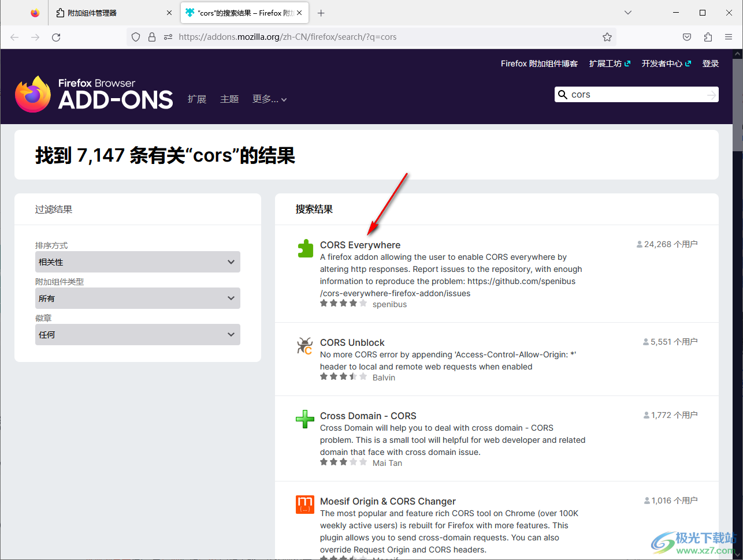Open the 扩展 navigation item
The image size is (743, 560).
coord(197,99)
